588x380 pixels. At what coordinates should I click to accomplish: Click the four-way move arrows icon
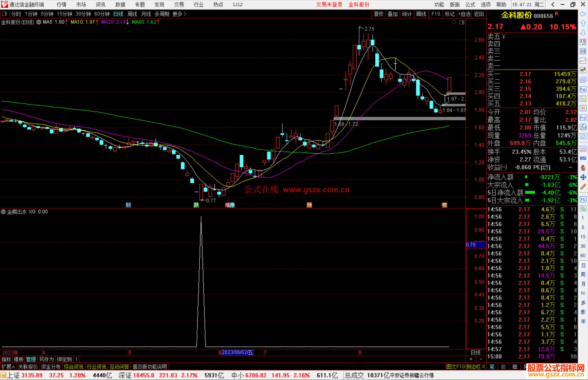click(583, 177)
